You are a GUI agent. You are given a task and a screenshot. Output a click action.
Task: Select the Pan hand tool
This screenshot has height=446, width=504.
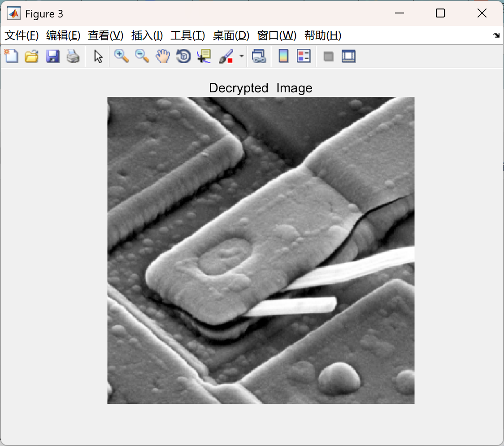click(x=163, y=56)
